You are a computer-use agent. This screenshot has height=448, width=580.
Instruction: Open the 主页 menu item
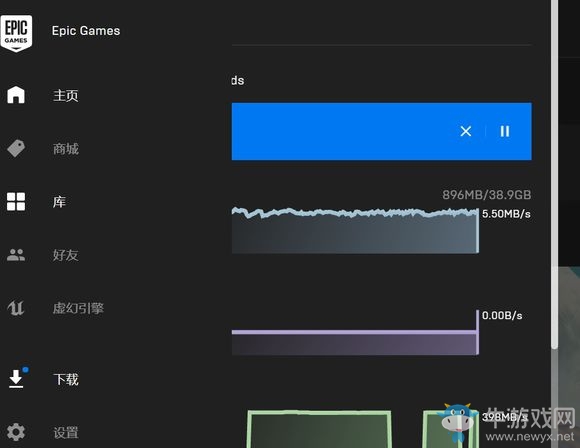coord(65,95)
